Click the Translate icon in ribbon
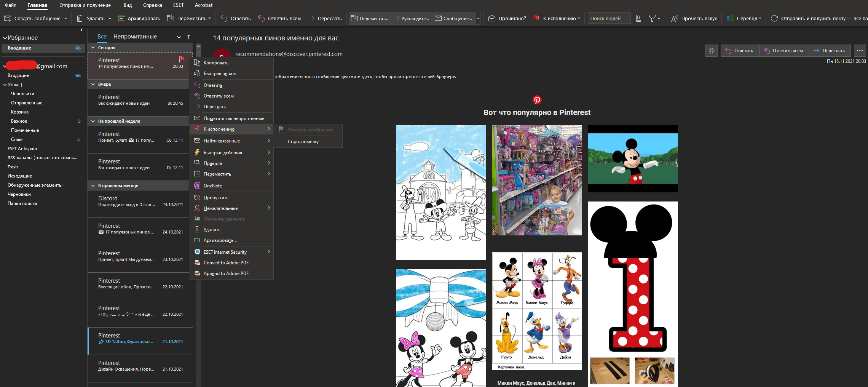Viewport: 868px width, 387px height. tap(730, 18)
